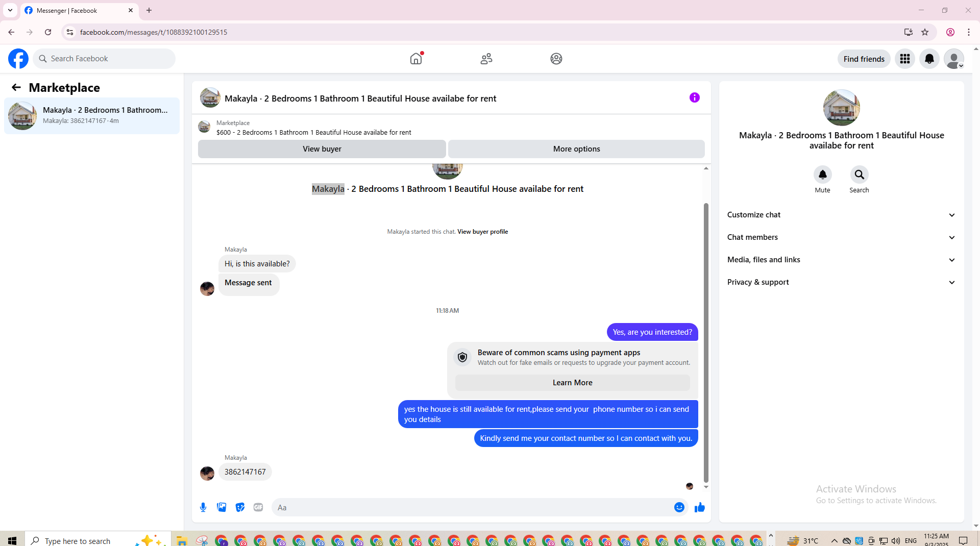Open Windows notification center icon

pyautogui.click(x=963, y=540)
